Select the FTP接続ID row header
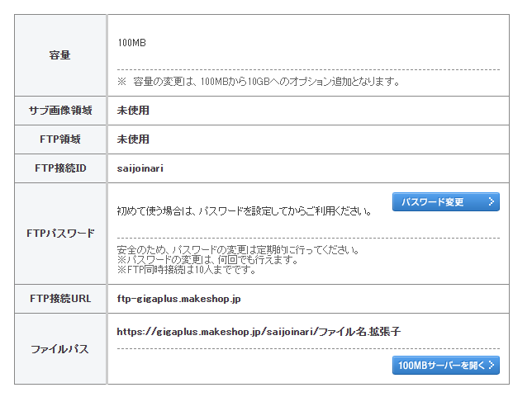The image size is (532, 397). click(x=60, y=168)
